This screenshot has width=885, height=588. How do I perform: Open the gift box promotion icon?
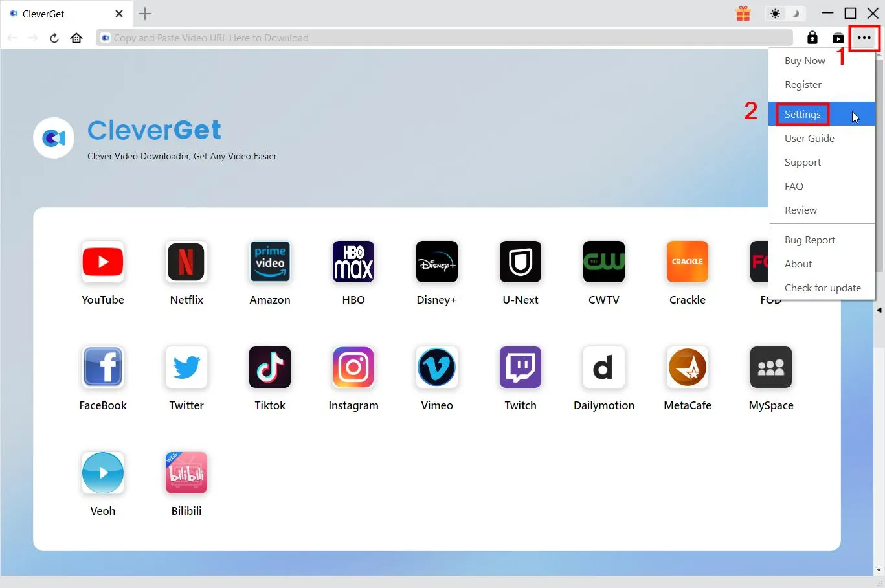pyautogui.click(x=743, y=14)
